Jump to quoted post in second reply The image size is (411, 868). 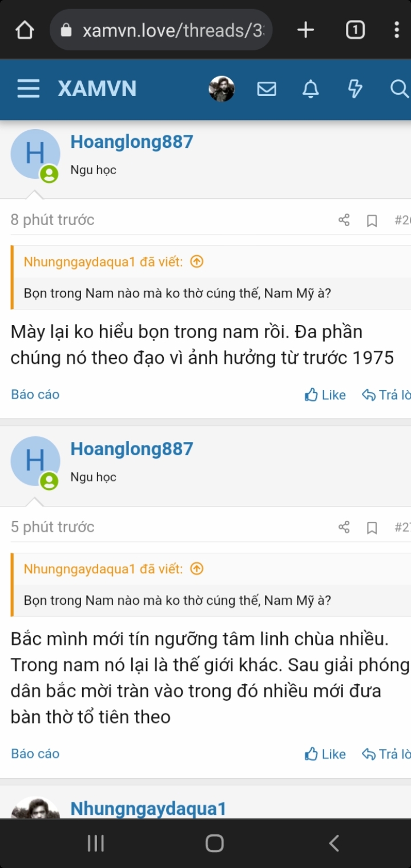tap(196, 569)
